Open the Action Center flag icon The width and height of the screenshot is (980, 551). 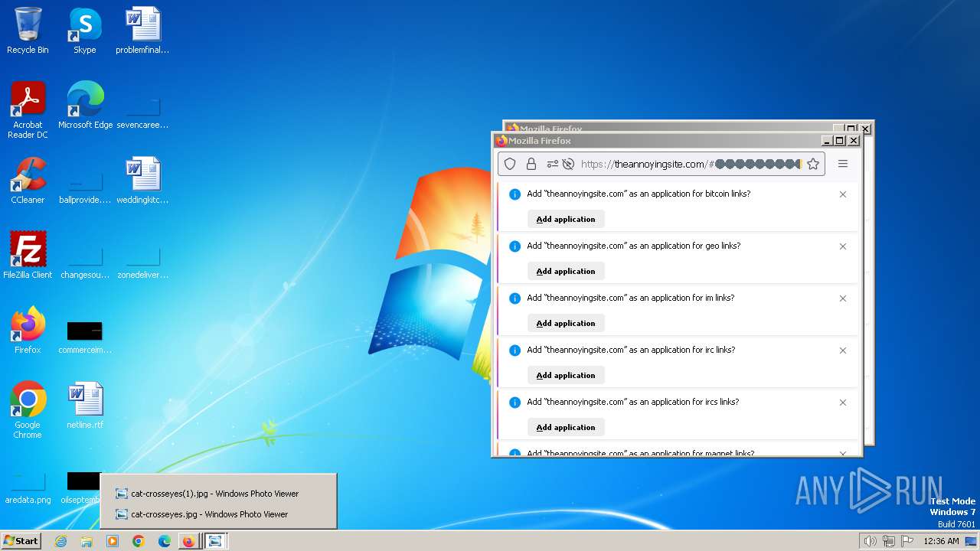point(907,541)
